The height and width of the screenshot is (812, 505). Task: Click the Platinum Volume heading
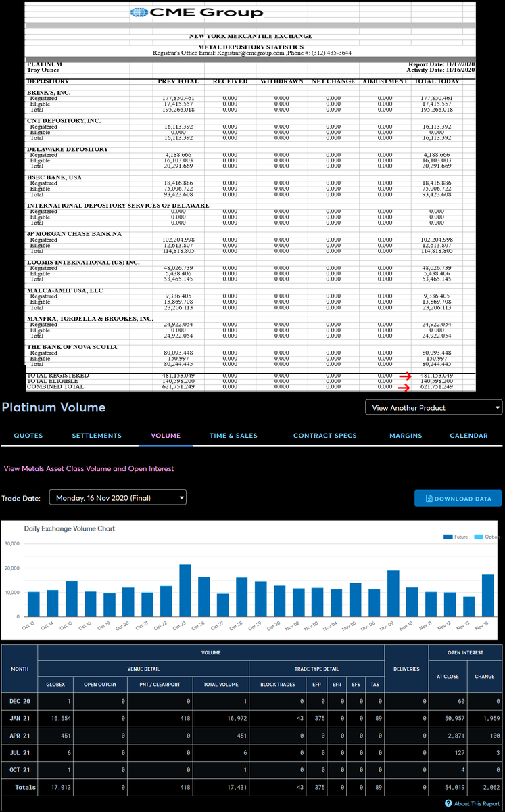click(53, 407)
